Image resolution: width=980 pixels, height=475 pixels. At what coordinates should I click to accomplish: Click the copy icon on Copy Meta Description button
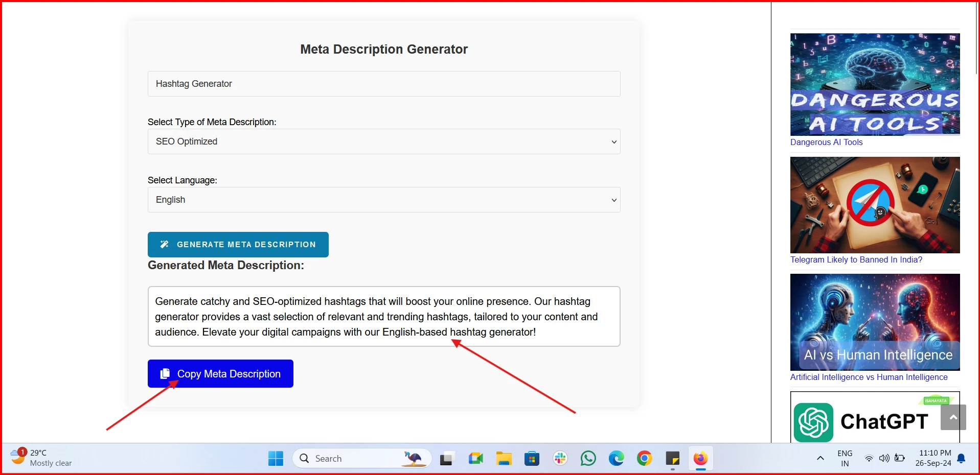tap(165, 373)
